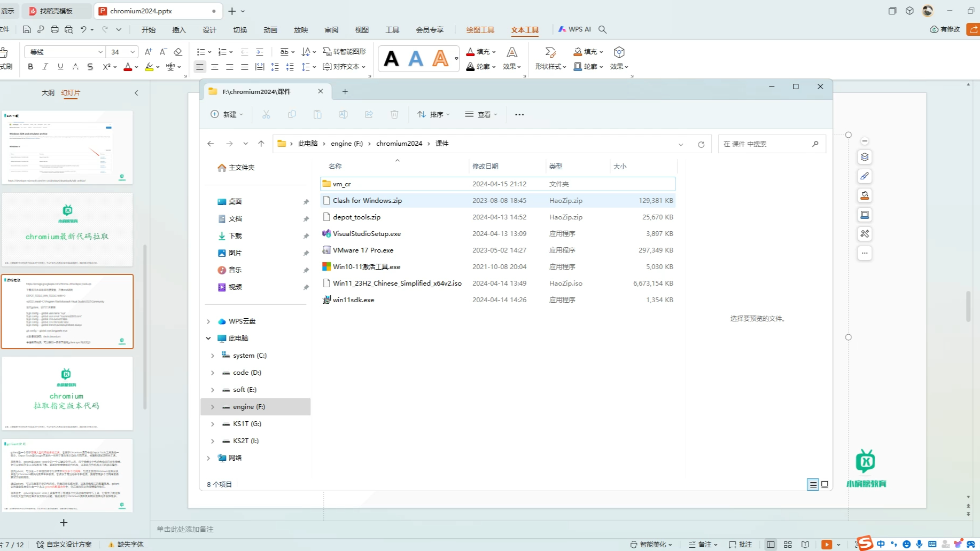Select the blue A text style preset

pyautogui.click(x=416, y=58)
